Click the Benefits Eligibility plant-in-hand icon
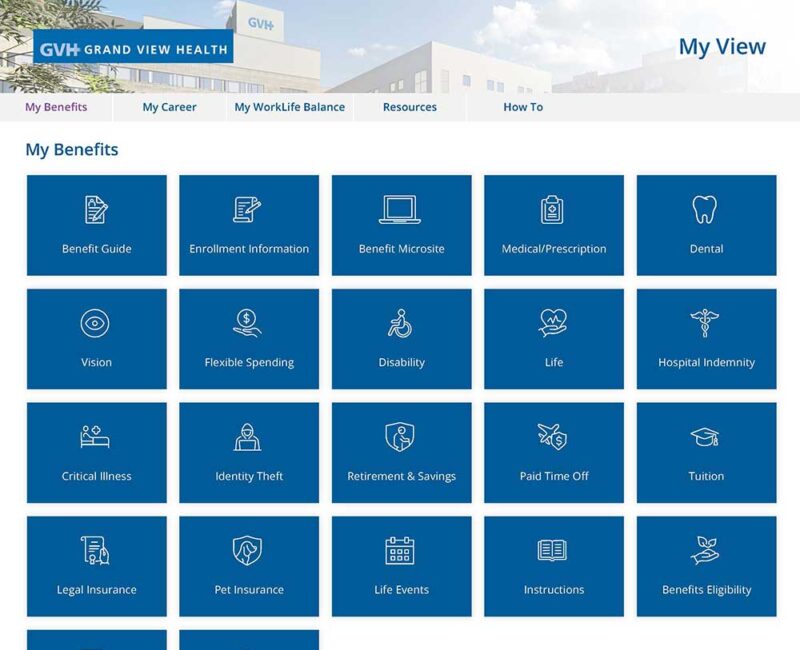Viewport: 800px width, 650px height. coord(705,551)
